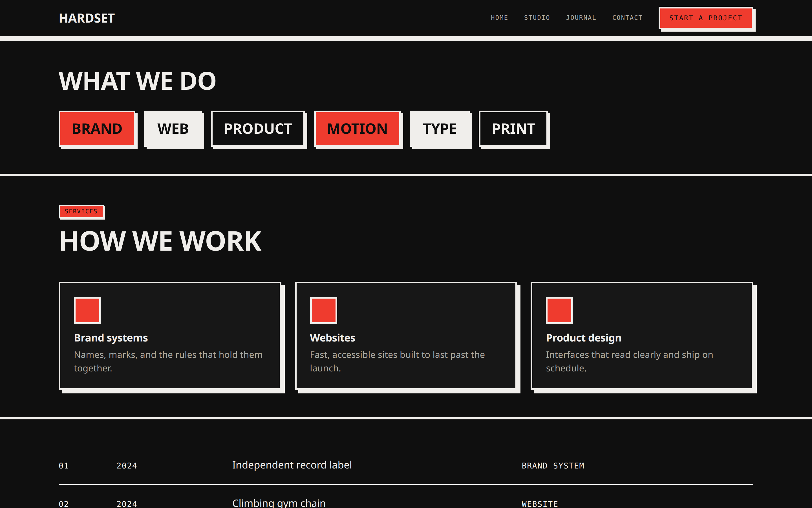Image resolution: width=812 pixels, height=508 pixels.
Task: Open the Independent record label project
Action: pos(292,465)
